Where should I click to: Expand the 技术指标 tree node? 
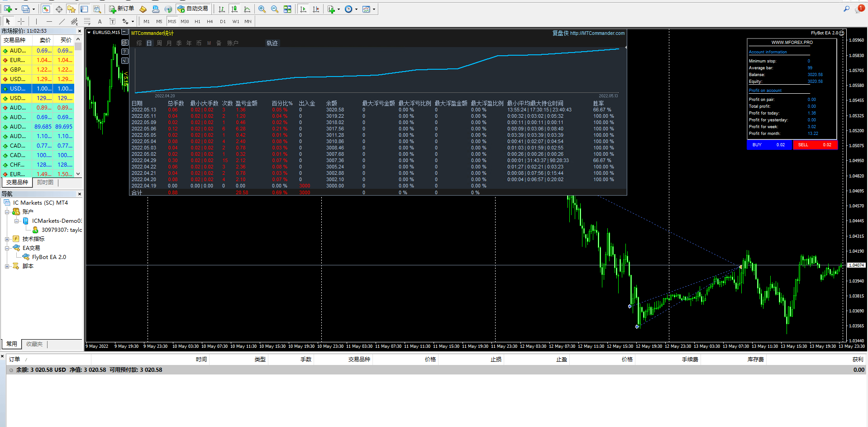pos(7,239)
